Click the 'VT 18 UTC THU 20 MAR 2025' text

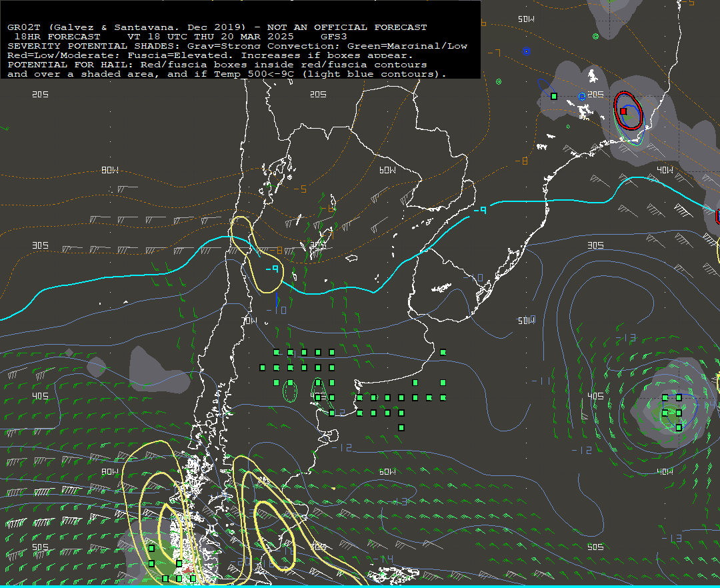click(x=210, y=36)
